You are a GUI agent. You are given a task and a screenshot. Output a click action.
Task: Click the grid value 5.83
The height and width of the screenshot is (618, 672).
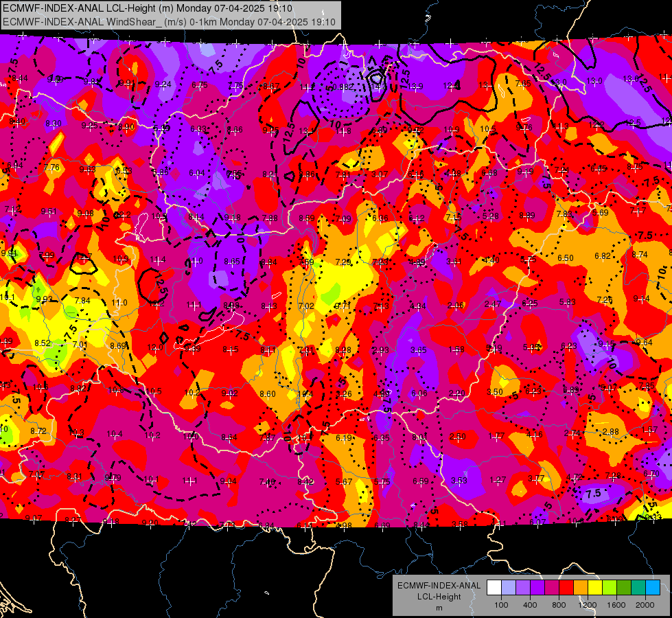click(567, 302)
